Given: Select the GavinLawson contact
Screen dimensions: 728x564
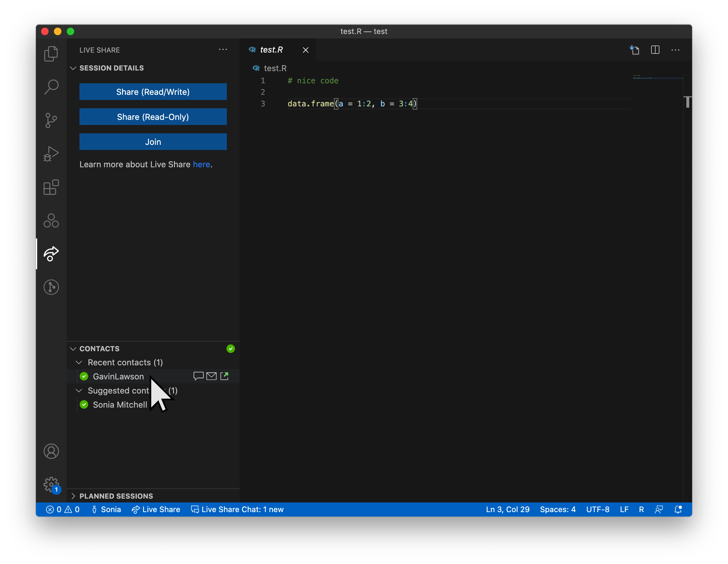Looking at the screenshot, I should (x=118, y=376).
